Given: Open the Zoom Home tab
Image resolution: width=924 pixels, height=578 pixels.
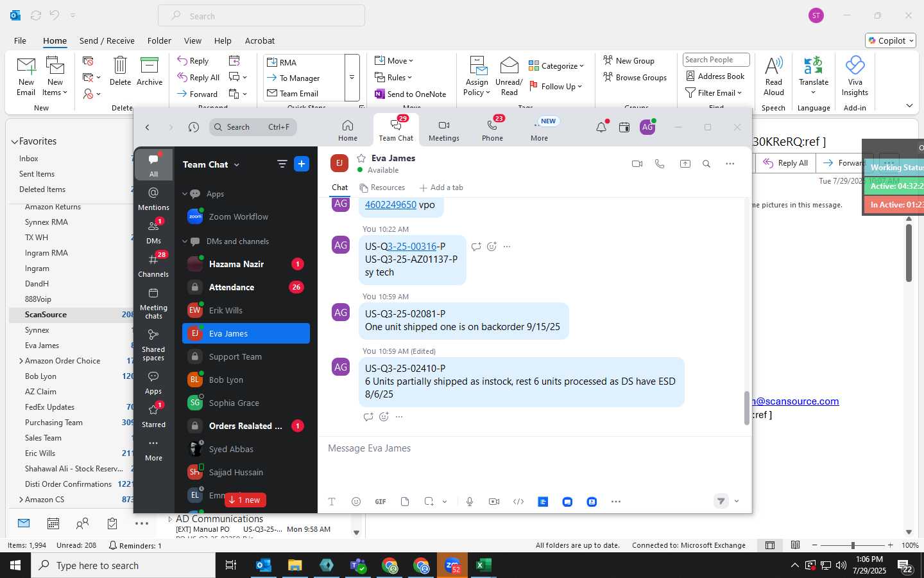Looking at the screenshot, I should pyautogui.click(x=348, y=130).
